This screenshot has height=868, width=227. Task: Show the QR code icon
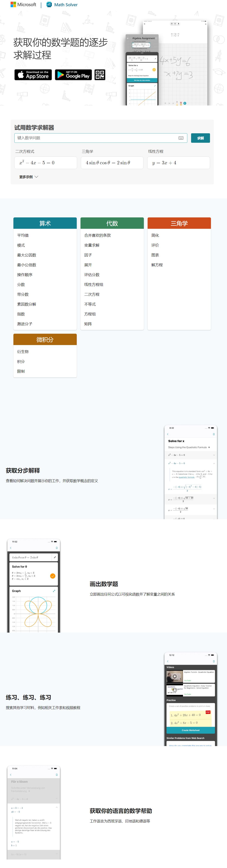tap(100, 75)
